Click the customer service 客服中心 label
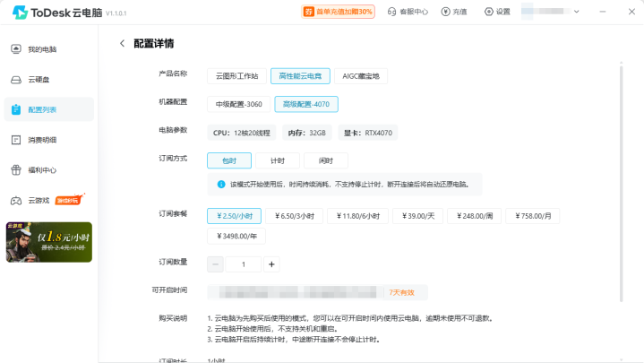 pos(414,12)
